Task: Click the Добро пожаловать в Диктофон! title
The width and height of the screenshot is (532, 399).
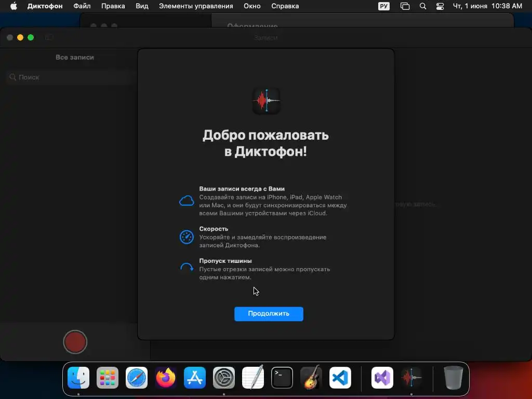Action: pos(265,143)
